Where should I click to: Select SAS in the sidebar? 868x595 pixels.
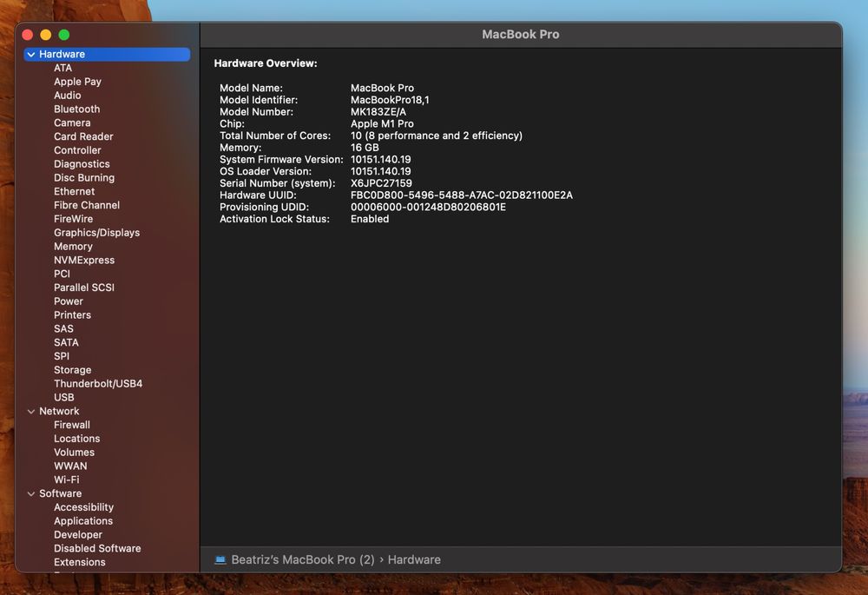[63, 328]
